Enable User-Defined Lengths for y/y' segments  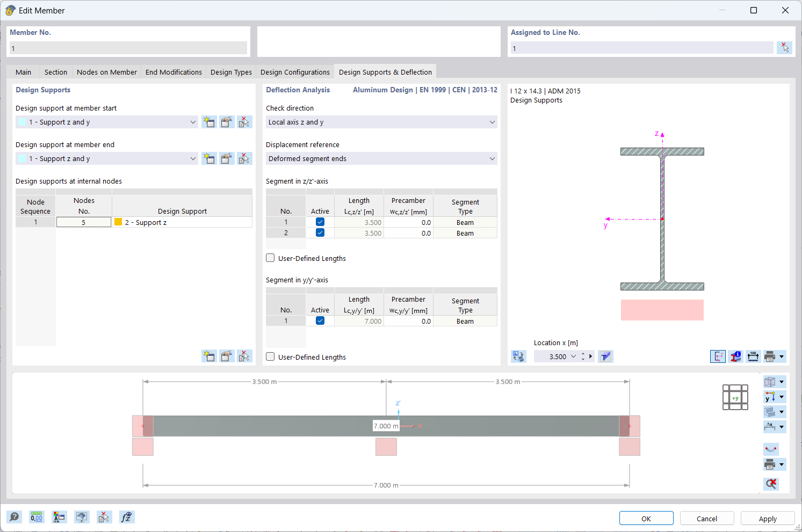pyautogui.click(x=270, y=357)
